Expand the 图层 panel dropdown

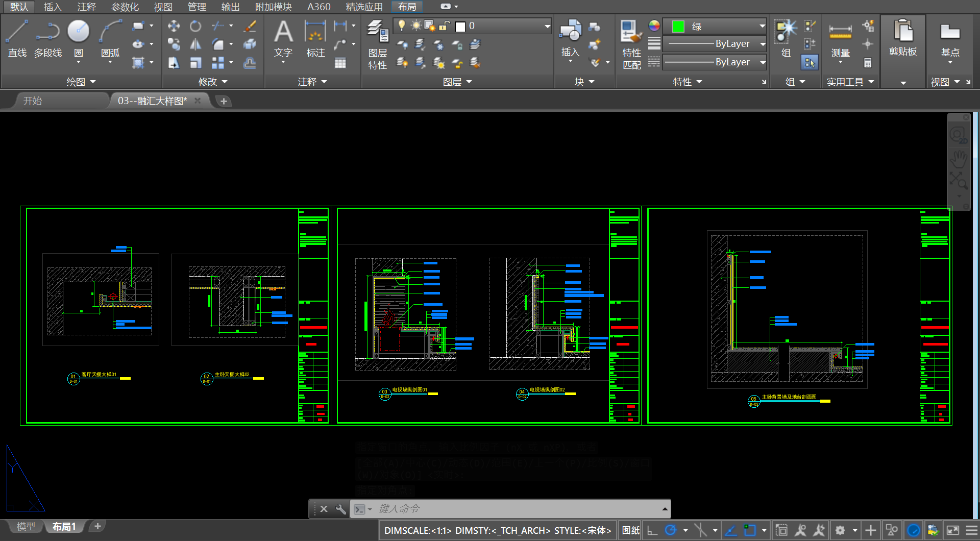point(457,82)
